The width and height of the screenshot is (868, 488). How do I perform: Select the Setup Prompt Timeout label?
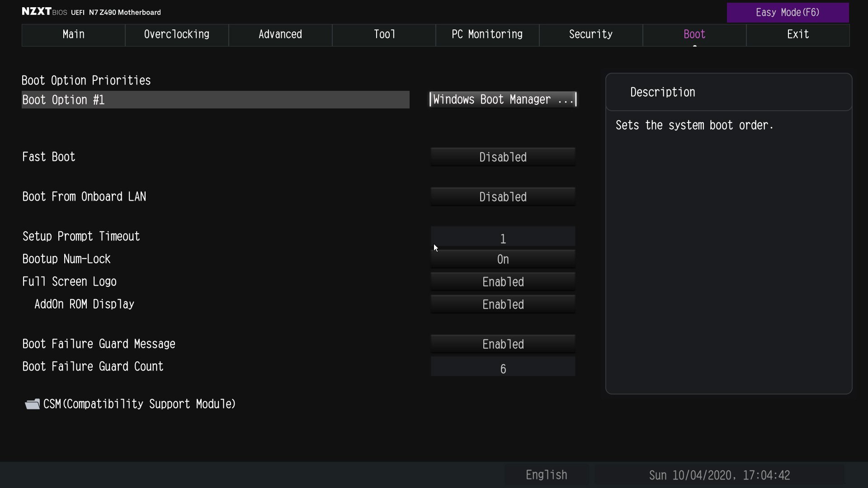click(x=81, y=236)
